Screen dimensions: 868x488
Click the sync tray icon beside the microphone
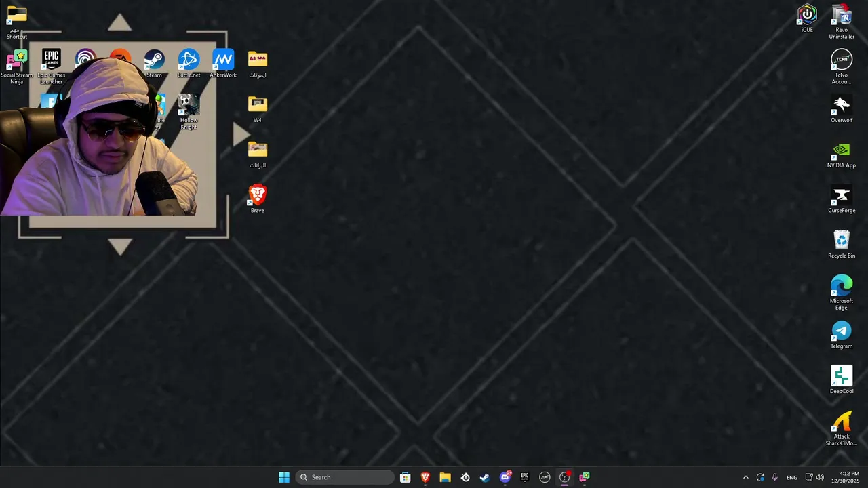760,477
